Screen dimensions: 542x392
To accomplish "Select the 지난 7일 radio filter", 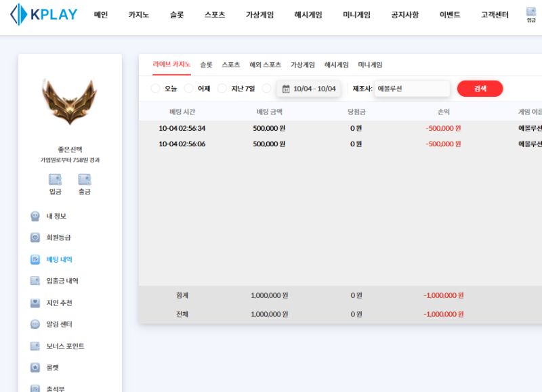I will click(222, 89).
